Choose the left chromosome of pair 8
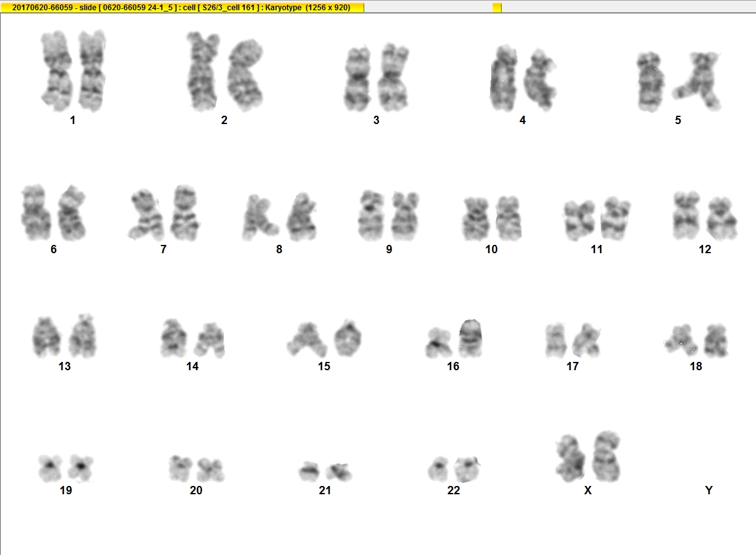756x555 pixels. pyautogui.click(x=259, y=217)
